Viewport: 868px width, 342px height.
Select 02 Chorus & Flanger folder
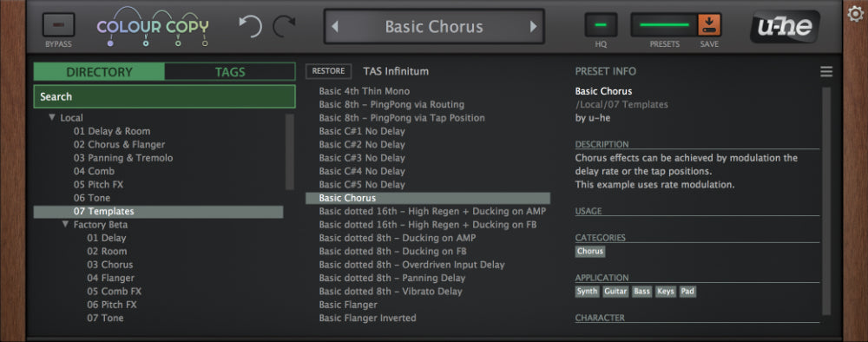119,144
